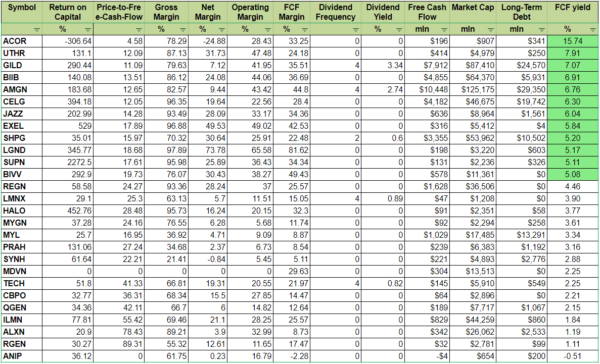Click the SHPG symbol cell
This screenshot has width=600, height=364.
tap(21, 138)
